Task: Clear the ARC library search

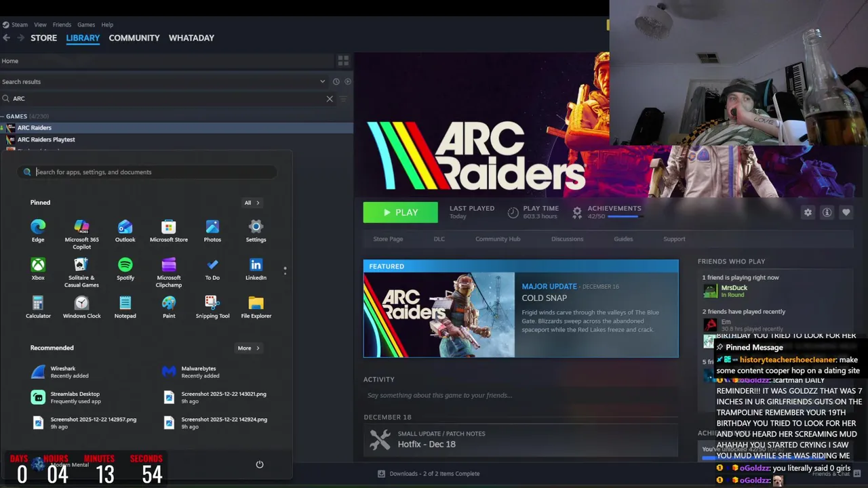Action: pos(330,98)
